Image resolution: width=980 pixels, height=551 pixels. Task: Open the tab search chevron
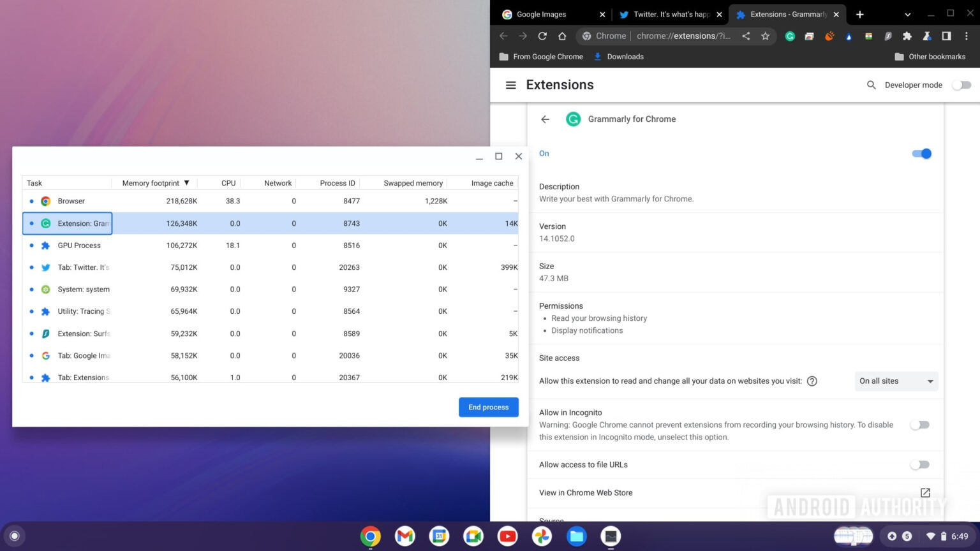tap(908, 14)
